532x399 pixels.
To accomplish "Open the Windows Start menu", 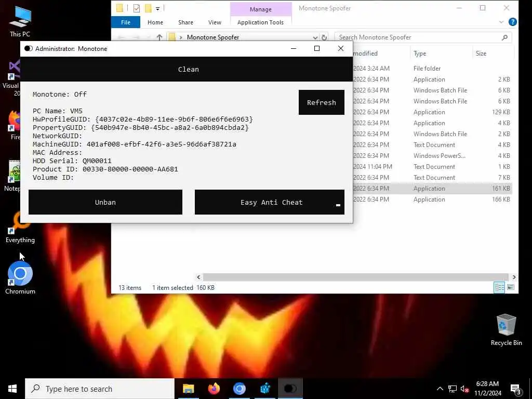I will (x=12, y=389).
